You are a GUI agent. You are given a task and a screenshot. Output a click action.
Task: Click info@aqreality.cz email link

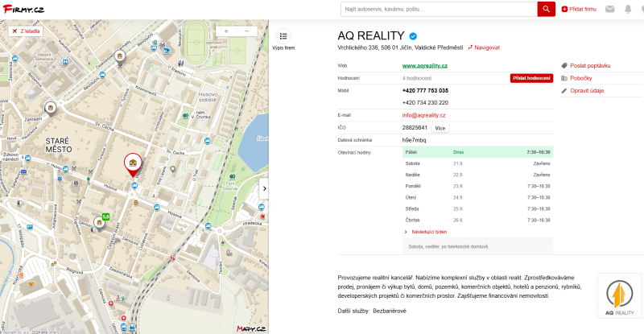(423, 115)
